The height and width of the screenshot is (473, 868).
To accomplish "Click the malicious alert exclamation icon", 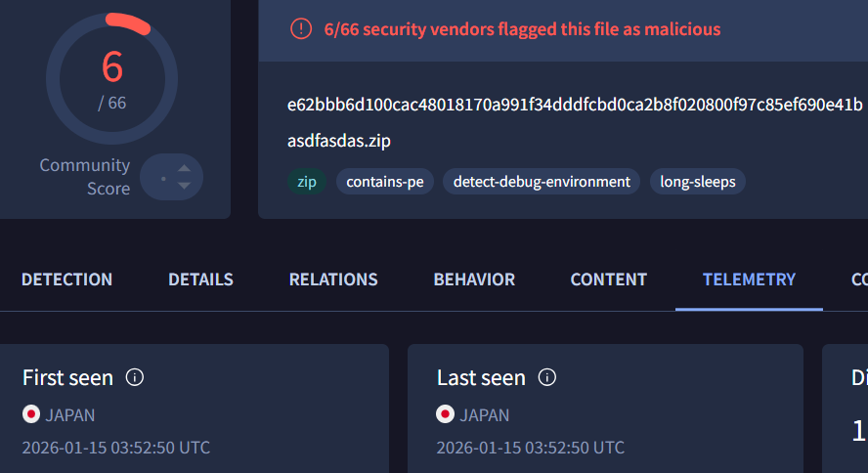I will (302, 28).
